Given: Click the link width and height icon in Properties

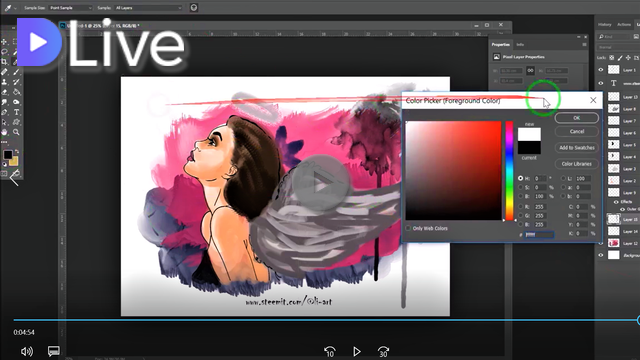Looking at the screenshot, I should pyautogui.click(x=530, y=70).
